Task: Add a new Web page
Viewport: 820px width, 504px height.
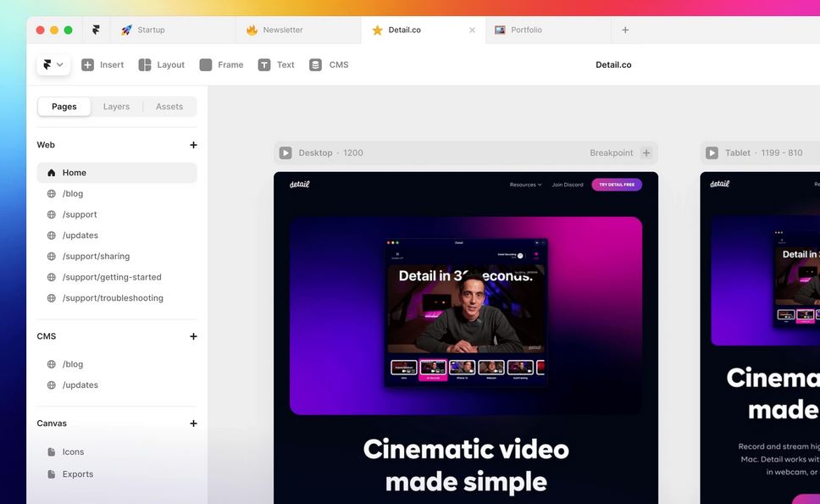Action: 193,145
